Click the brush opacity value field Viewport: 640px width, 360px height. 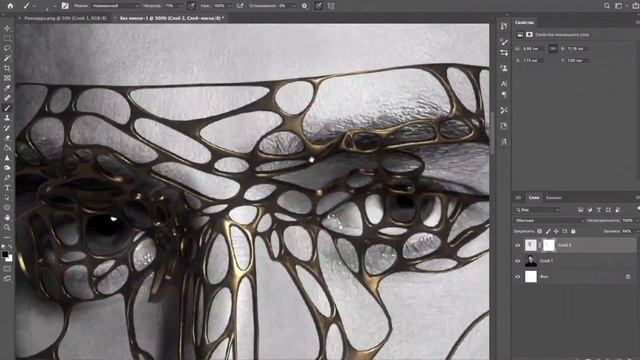169,6
